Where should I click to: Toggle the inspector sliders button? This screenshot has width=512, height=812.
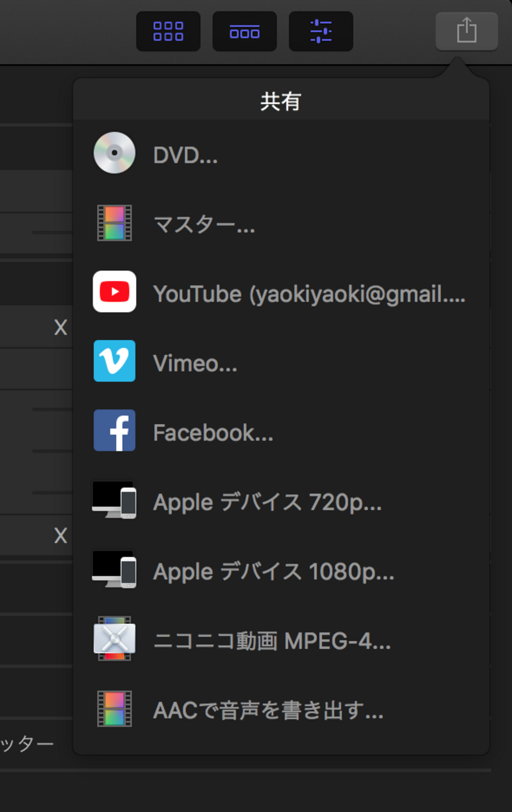321,31
